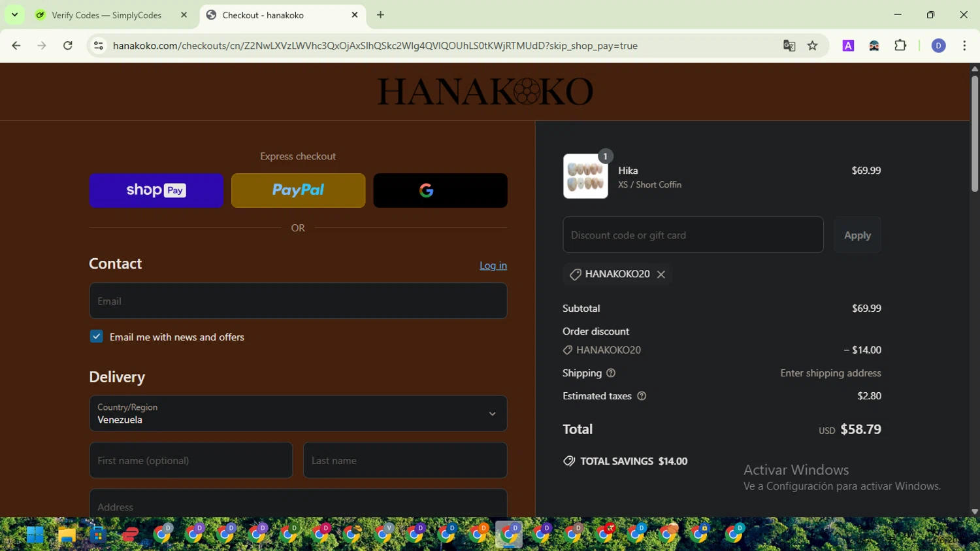
Task: Open the Chrome taskbar icon with V badge
Action: coord(384,535)
